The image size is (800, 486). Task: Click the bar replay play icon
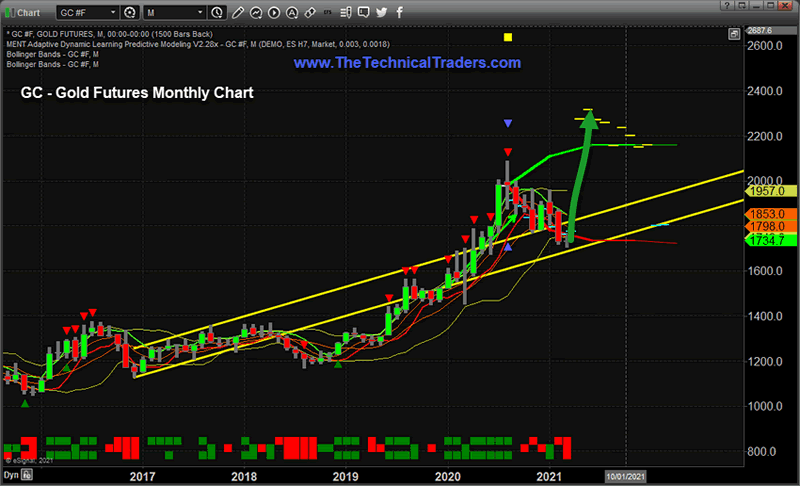pos(274,13)
